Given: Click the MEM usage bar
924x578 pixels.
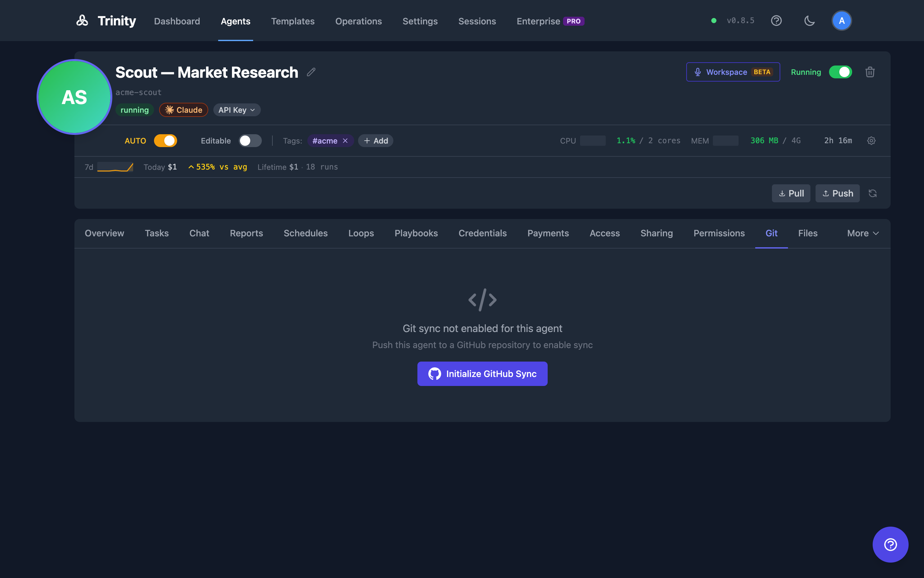Looking at the screenshot, I should tap(725, 141).
